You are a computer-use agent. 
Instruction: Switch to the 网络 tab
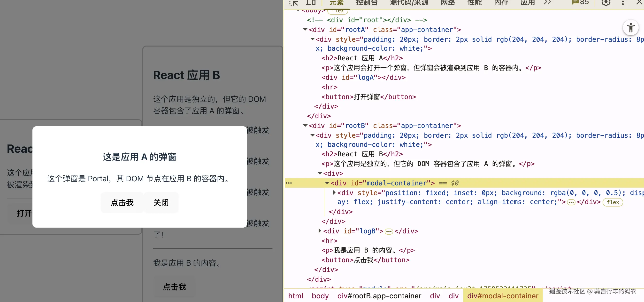448,2
